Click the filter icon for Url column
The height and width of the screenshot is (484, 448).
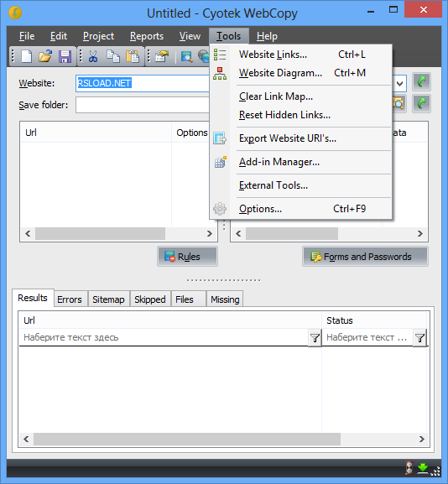(x=315, y=338)
